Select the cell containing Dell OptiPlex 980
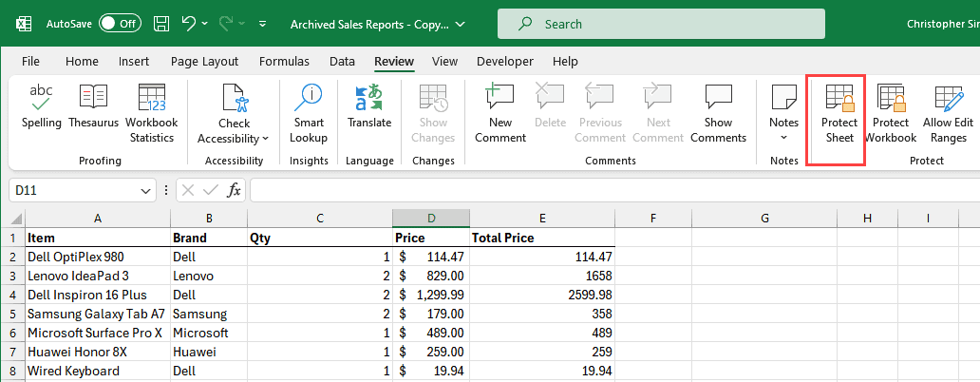The width and height of the screenshot is (980, 382). pyautogui.click(x=98, y=257)
